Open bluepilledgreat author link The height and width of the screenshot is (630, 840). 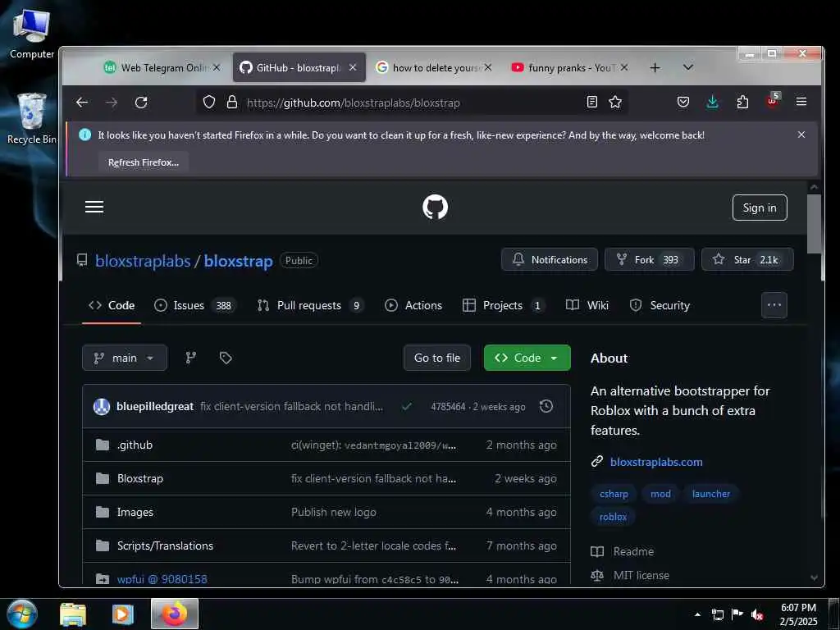[155, 407]
